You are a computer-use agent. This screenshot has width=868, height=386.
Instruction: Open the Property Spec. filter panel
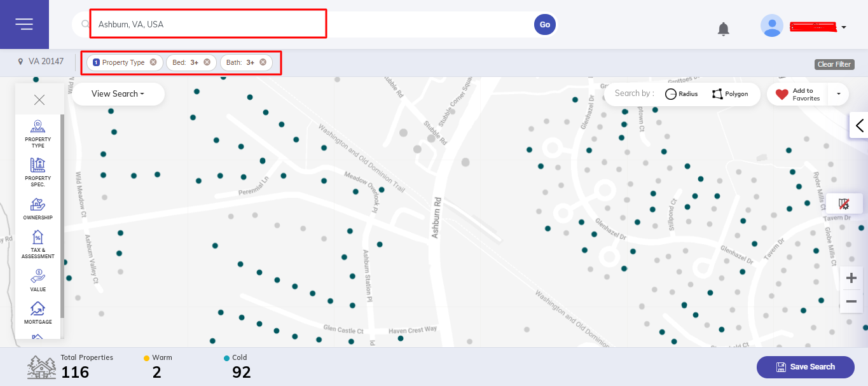click(x=38, y=172)
